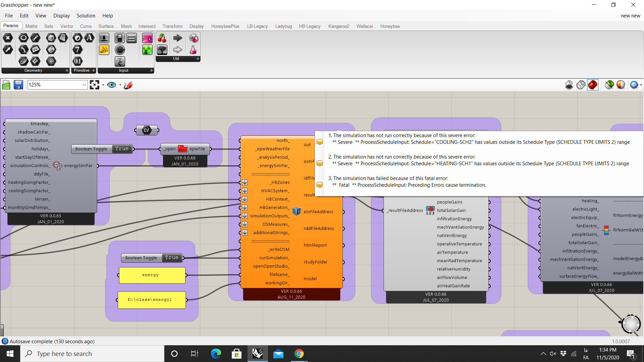Save the document with the blue floppy icon

[18, 85]
